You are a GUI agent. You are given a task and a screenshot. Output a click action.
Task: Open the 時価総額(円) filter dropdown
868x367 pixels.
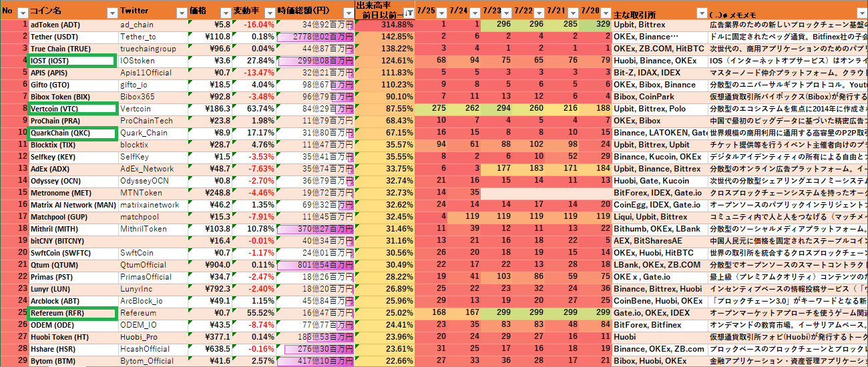347,13
